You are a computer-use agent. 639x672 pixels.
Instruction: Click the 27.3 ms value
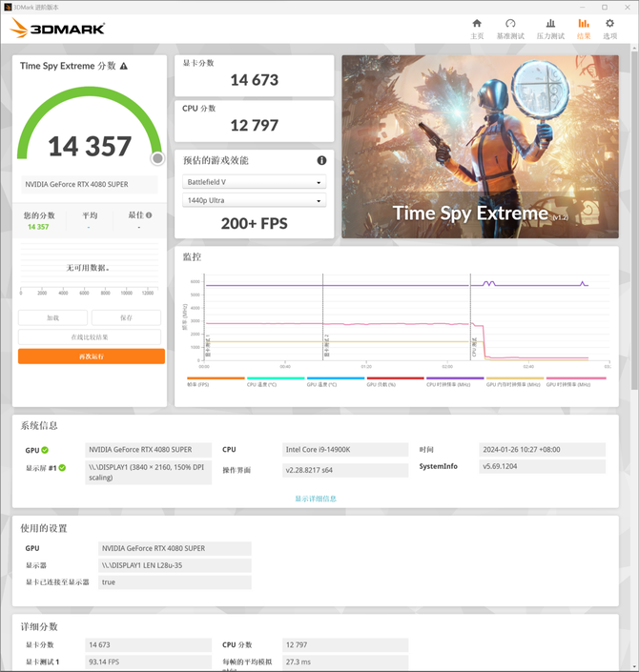[345, 662]
